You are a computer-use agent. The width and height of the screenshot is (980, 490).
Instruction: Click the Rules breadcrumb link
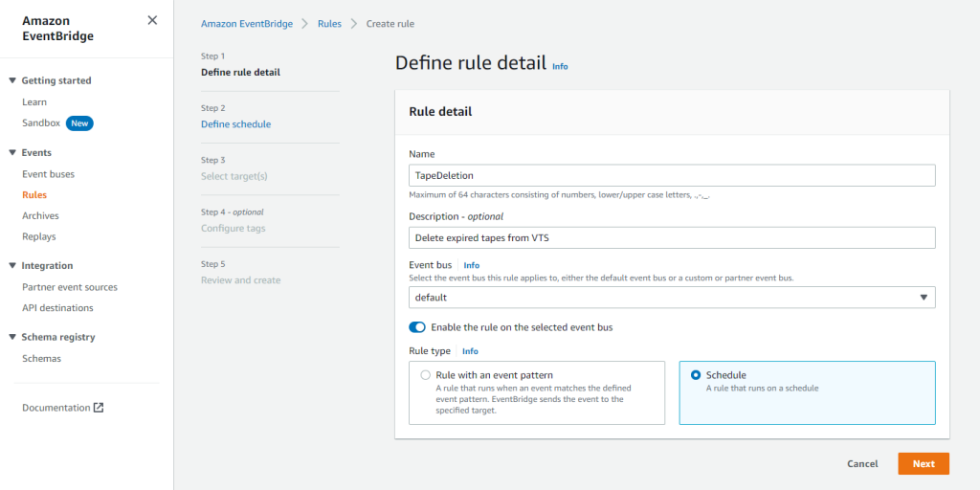point(329,24)
